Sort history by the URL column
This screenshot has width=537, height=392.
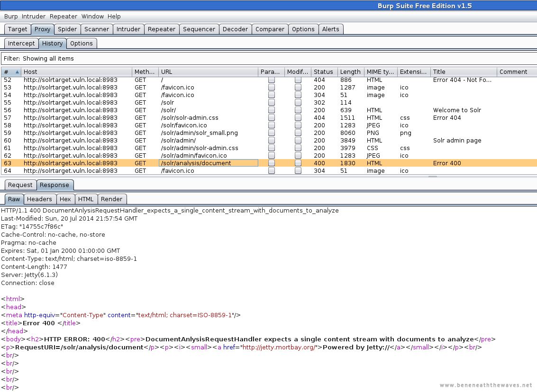(x=208, y=72)
